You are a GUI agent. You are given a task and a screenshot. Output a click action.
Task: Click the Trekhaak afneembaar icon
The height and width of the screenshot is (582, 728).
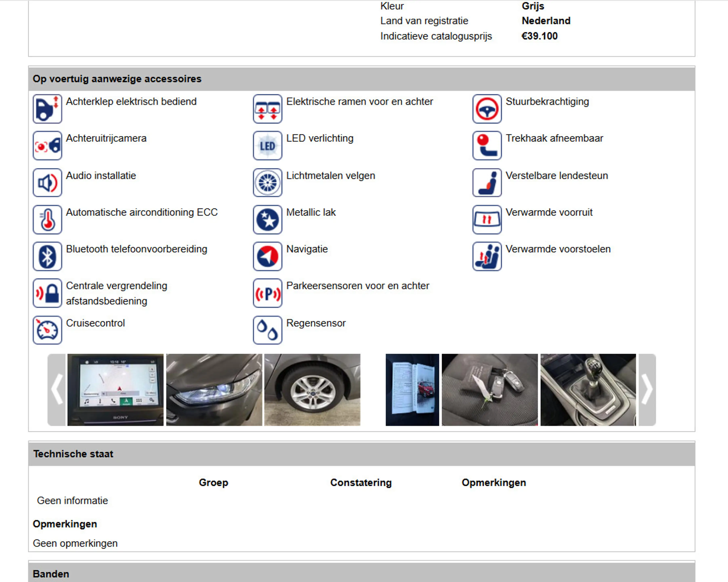coord(487,145)
